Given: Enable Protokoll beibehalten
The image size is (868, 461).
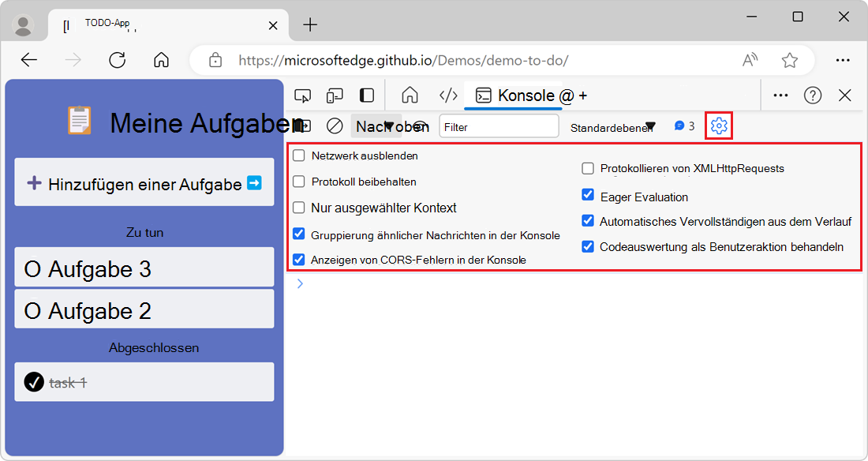Looking at the screenshot, I should (x=299, y=181).
